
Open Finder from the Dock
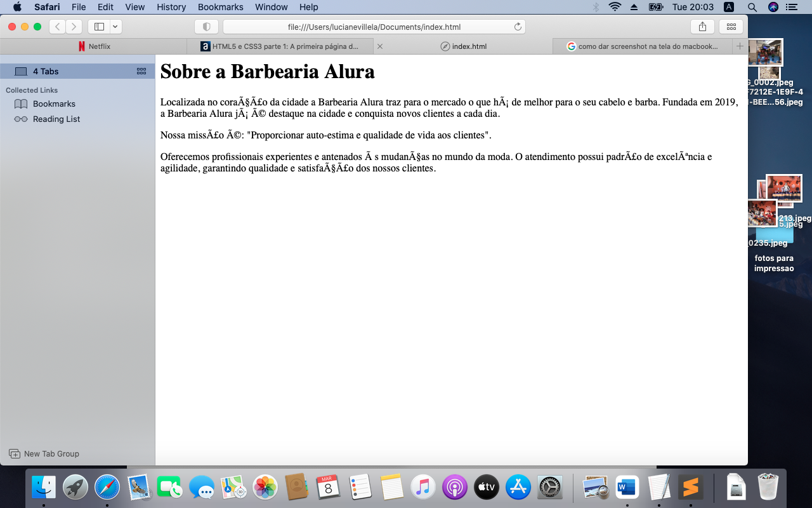(x=44, y=488)
